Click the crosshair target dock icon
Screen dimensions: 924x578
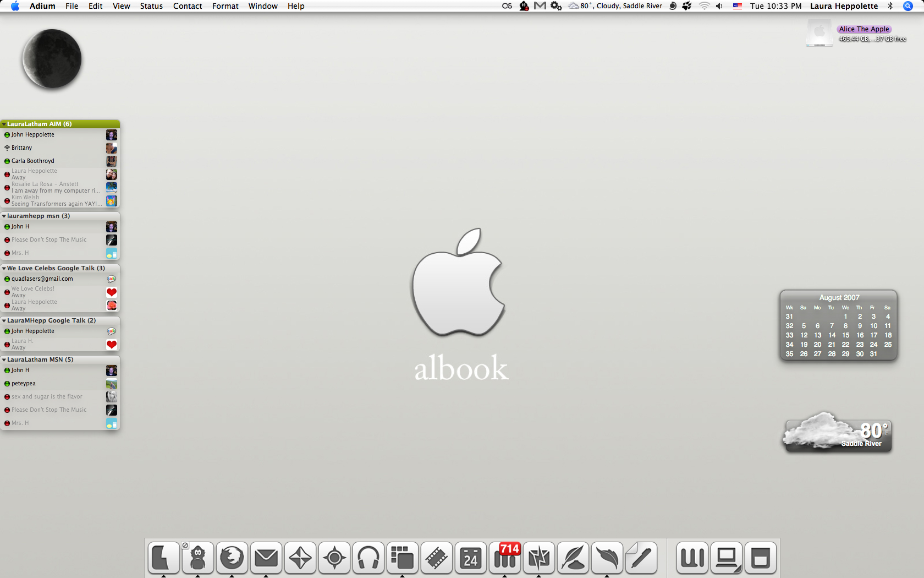pos(334,558)
